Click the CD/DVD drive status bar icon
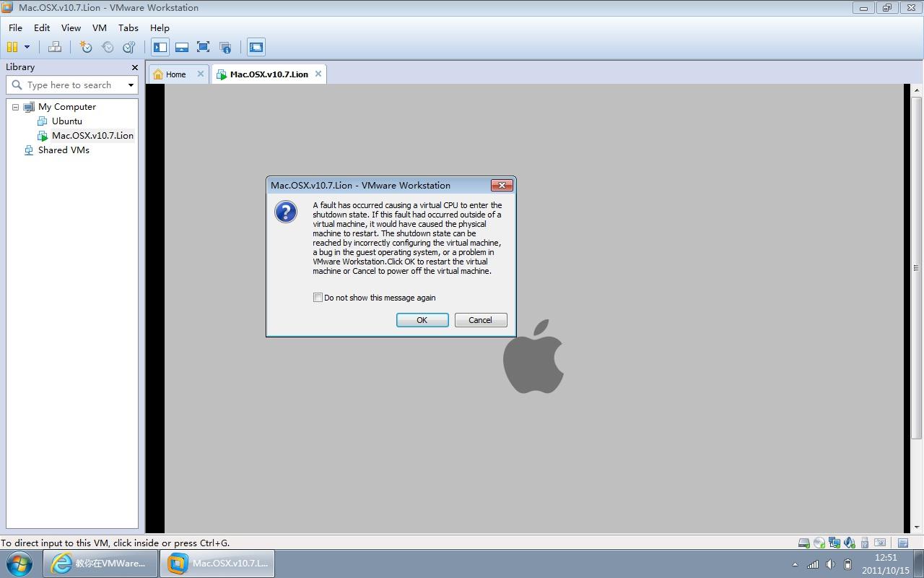The image size is (924, 578). [819, 543]
